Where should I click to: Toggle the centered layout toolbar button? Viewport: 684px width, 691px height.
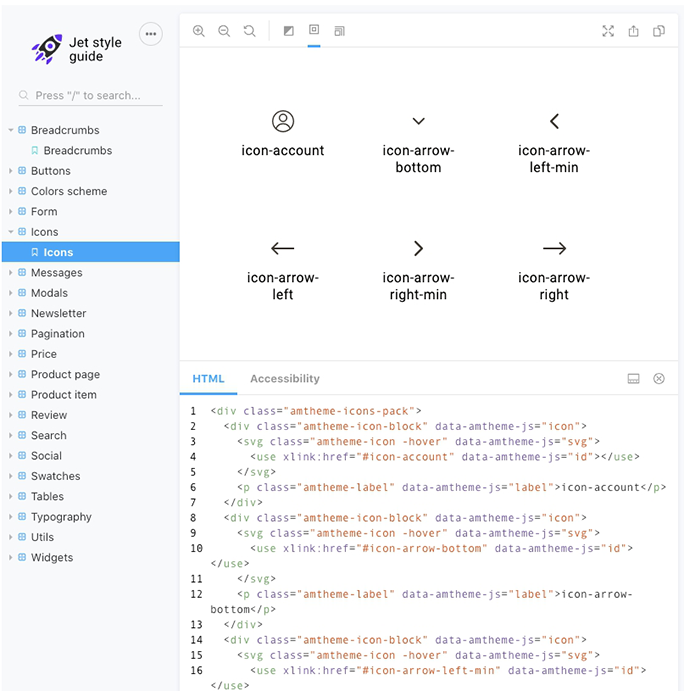pyautogui.click(x=314, y=31)
